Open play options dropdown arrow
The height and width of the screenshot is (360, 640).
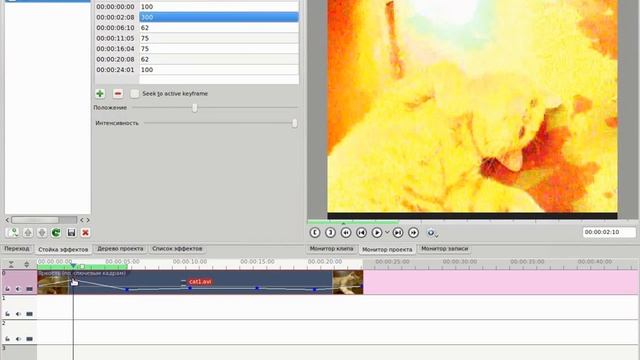click(x=387, y=233)
